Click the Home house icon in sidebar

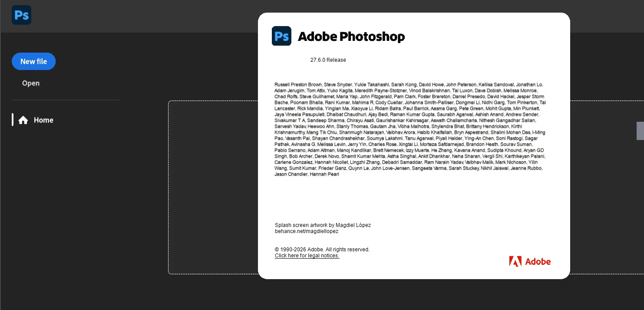pyautogui.click(x=23, y=120)
